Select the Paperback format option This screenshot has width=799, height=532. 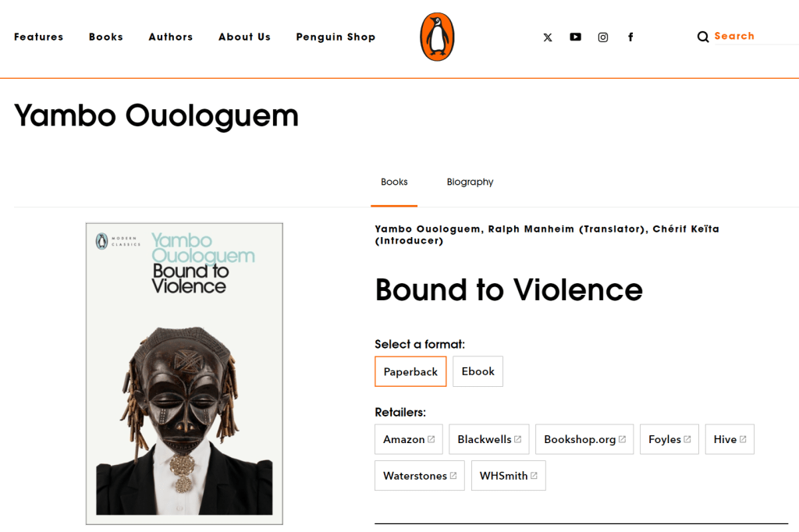[410, 371]
